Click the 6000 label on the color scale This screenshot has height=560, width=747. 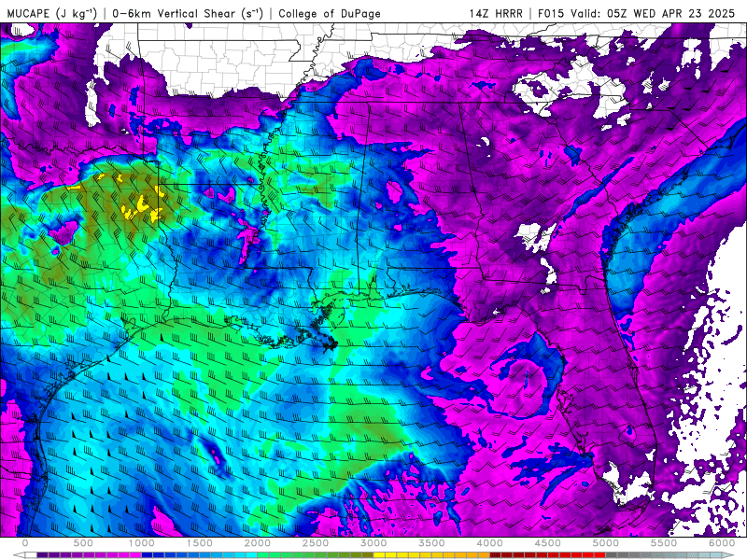(x=722, y=543)
